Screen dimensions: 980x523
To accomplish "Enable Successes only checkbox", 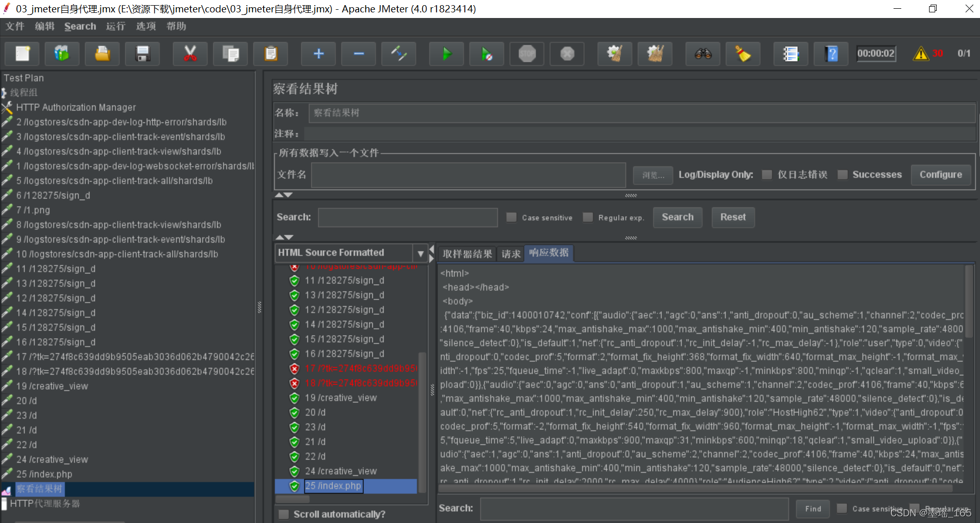I will pos(843,175).
